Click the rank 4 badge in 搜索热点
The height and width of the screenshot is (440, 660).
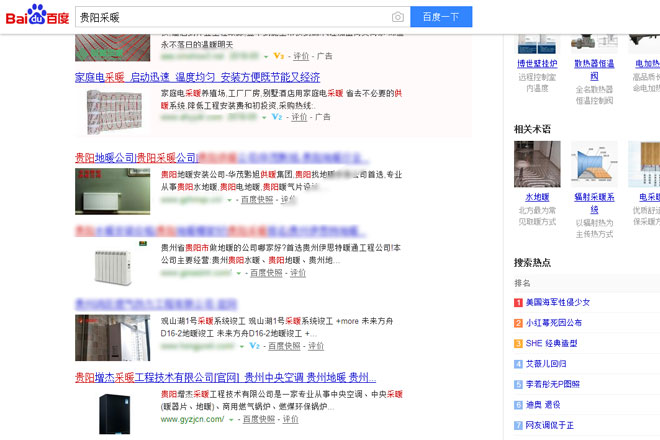pos(518,364)
